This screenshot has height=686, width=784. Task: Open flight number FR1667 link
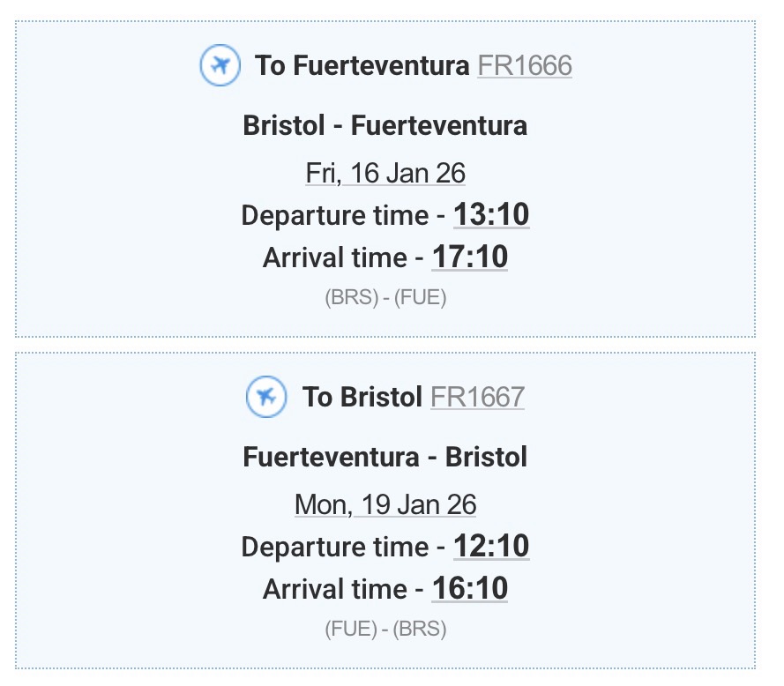pyautogui.click(x=477, y=397)
